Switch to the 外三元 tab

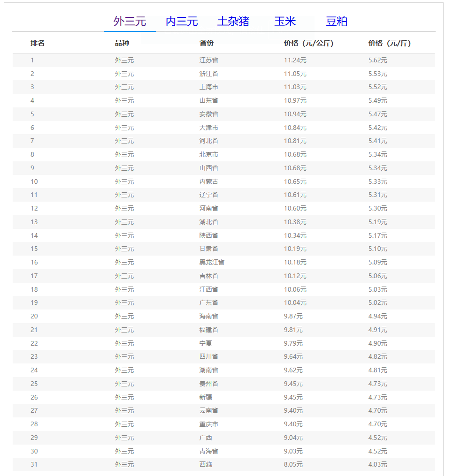tap(130, 22)
